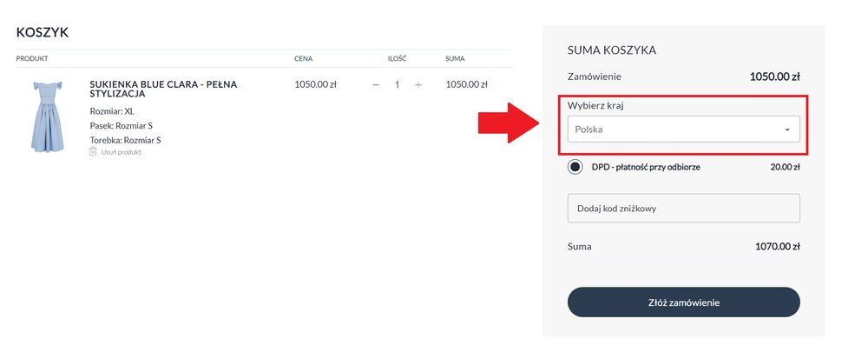Open the blue dress product thumbnail

point(47,116)
